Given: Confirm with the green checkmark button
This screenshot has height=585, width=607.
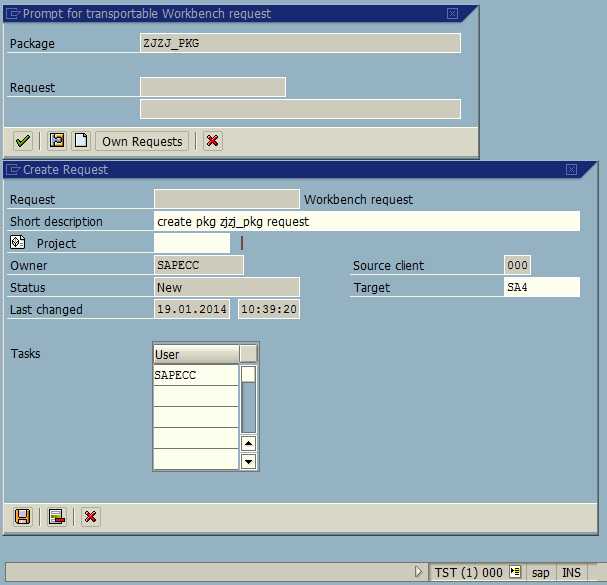Looking at the screenshot, I should 22,141.
